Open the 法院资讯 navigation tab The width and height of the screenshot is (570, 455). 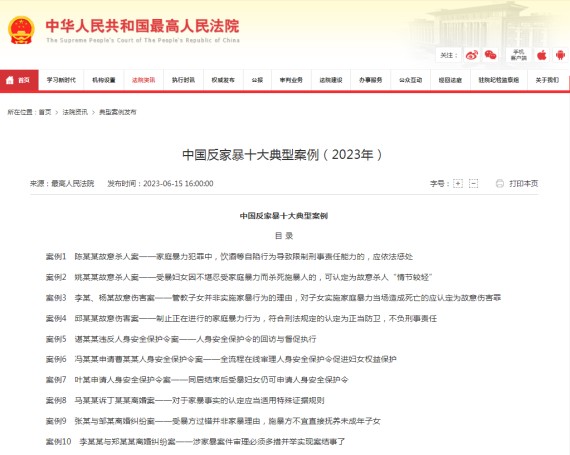pyautogui.click(x=143, y=80)
